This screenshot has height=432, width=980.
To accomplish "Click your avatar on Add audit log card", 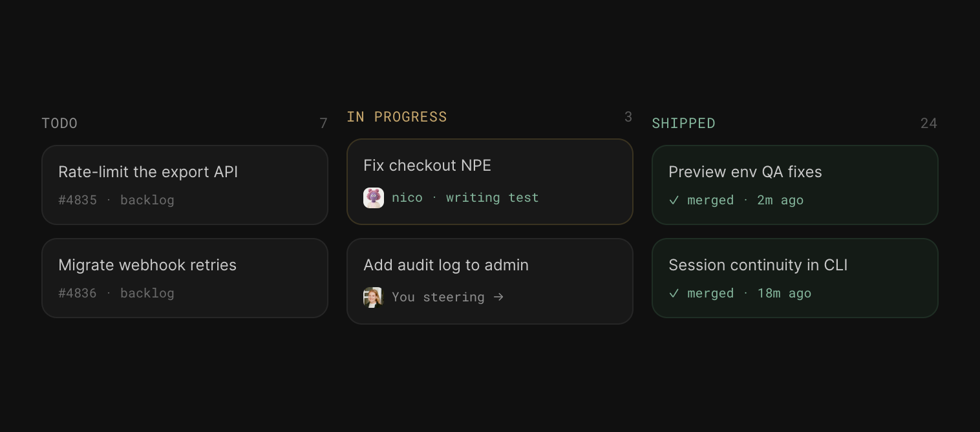I will click(x=374, y=297).
